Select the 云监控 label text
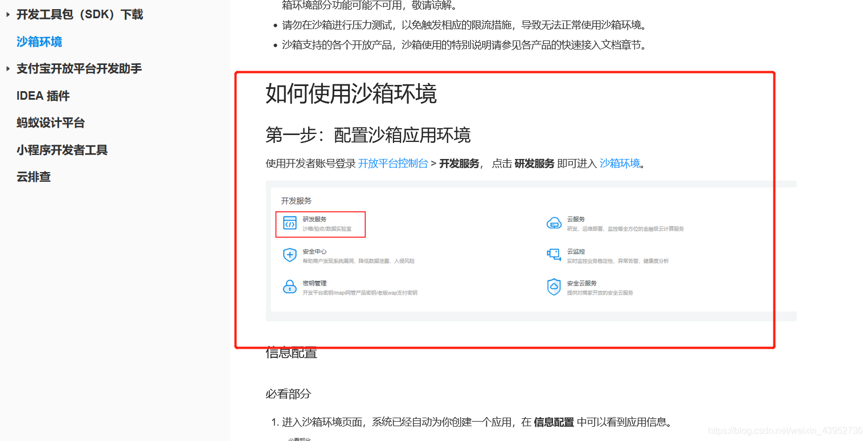This screenshot has height=441, width=868. coord(576,251)
